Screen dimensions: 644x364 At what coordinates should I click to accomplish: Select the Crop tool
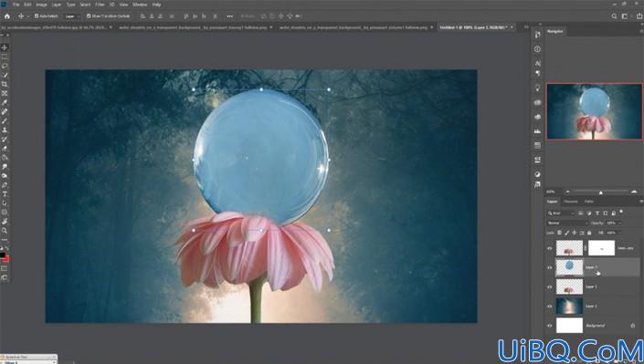[x=5, y=84]
